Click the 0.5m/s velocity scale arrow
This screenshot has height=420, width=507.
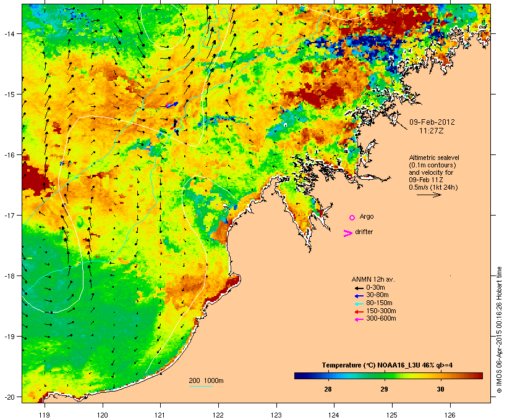(x=429, y=195)
